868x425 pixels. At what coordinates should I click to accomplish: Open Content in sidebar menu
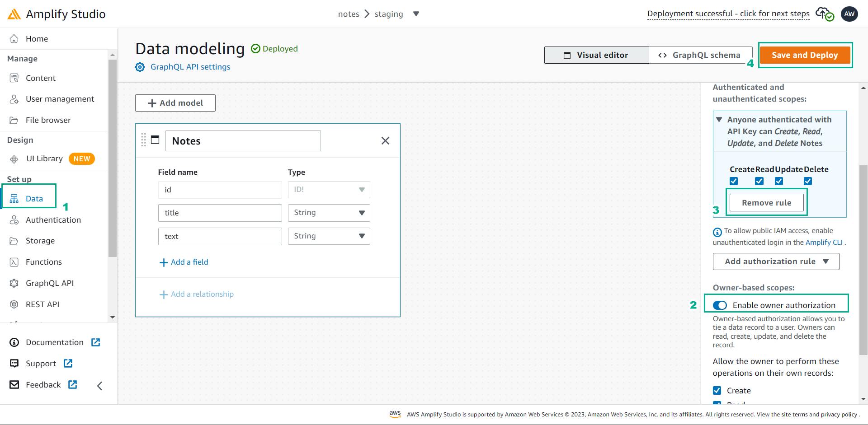point(41,78)
